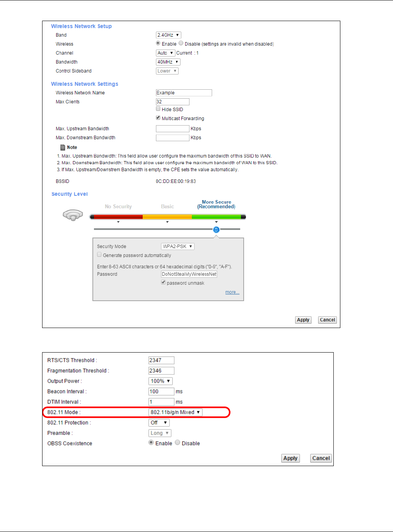Open the 802.11 Protection dropdown showing Off
393x532 pixels.
pyautogui.click(x=159, y=423)
